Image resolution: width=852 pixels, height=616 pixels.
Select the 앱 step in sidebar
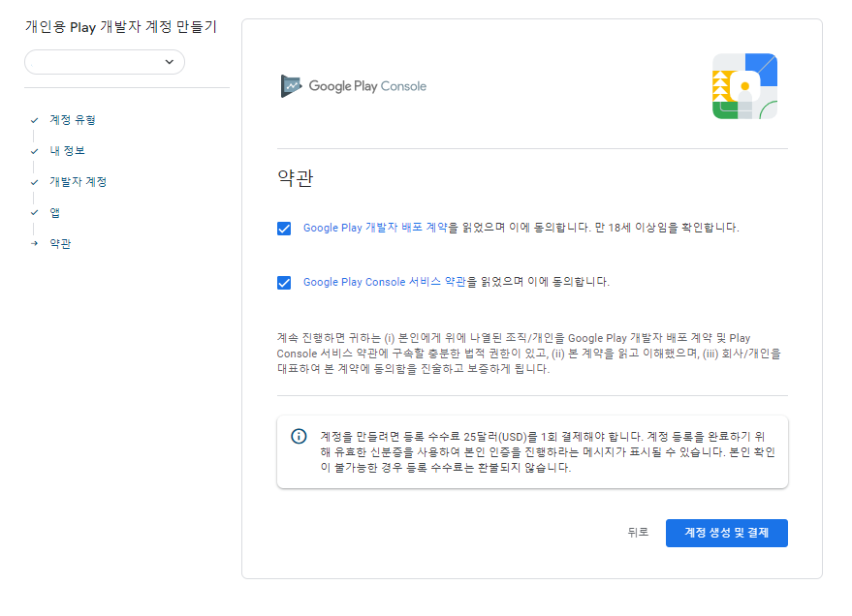click(55, 213)
